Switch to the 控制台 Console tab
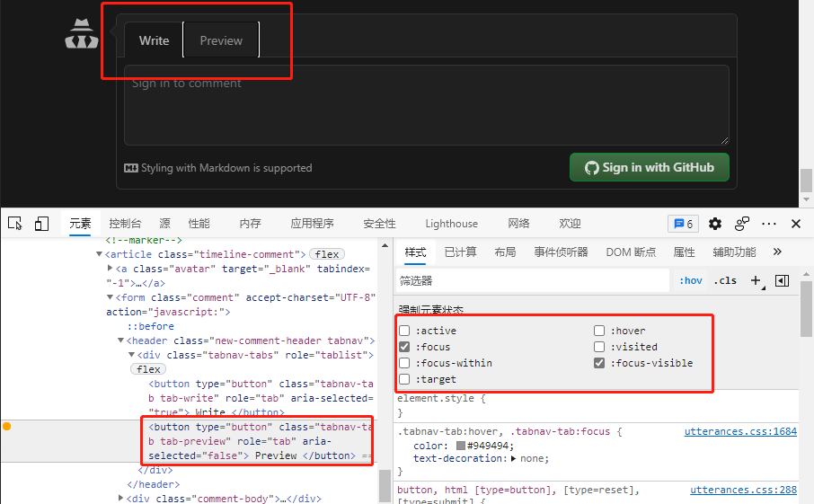814x504 pixels. [125, 224]
